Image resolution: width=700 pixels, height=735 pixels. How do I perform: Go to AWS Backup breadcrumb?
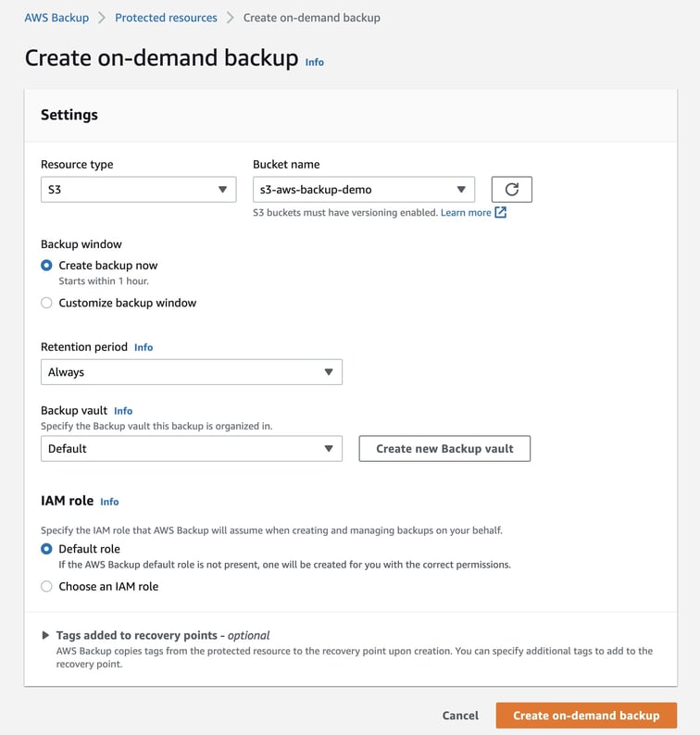click(56, 18)
